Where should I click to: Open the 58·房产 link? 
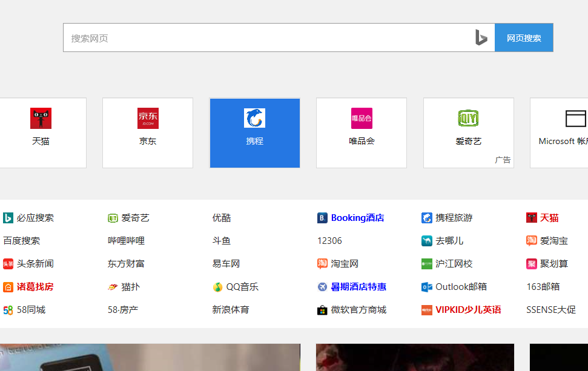[123, 310]
